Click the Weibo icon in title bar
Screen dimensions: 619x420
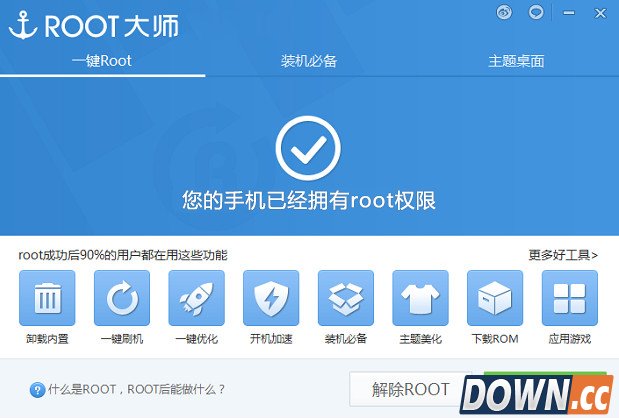[505, 13]
